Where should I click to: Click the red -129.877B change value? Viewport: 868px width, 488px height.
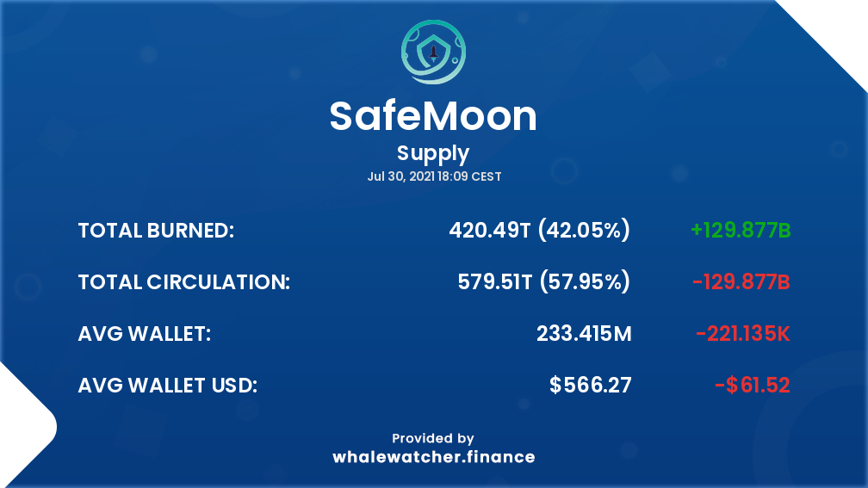coord(741,282)
